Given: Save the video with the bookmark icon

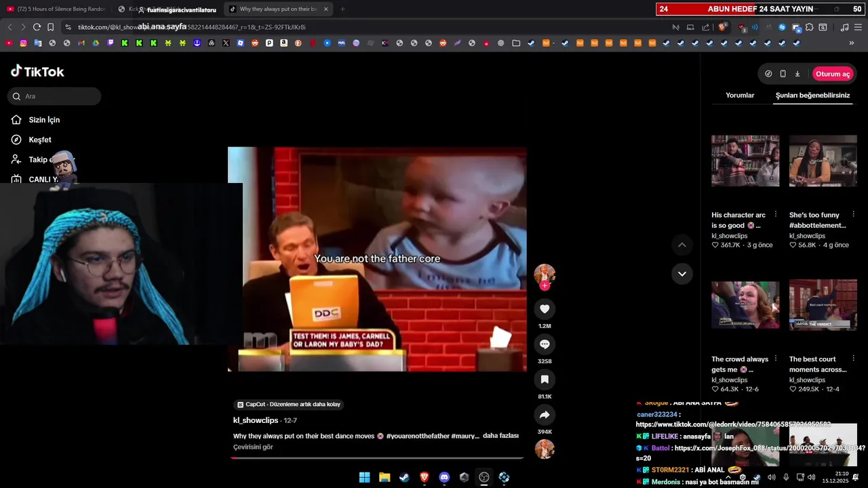Looking at the screenshot, I should (x=545, y=380).
